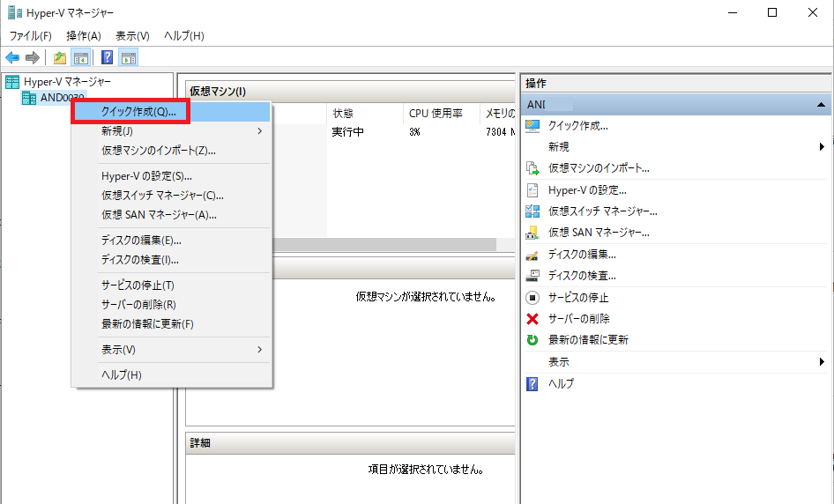Click the 3% CPU usage cell
This screenshot has width=834, height=504.
[415, 132]
